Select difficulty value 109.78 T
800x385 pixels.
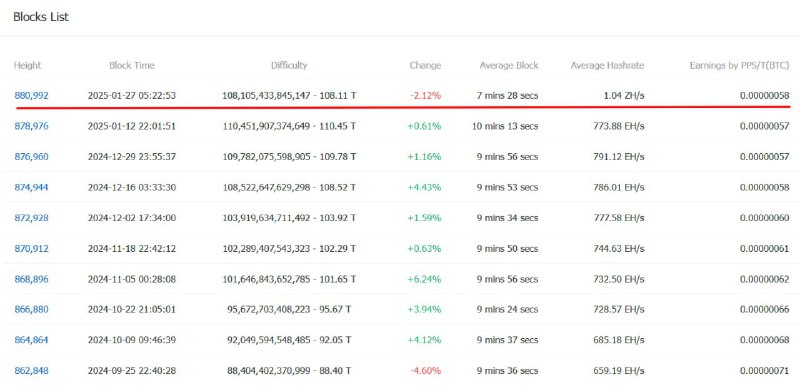tap(338, 157)
